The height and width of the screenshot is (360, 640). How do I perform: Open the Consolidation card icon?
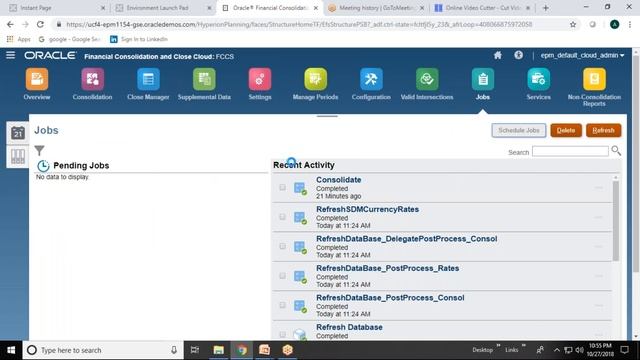coord(92,79)
